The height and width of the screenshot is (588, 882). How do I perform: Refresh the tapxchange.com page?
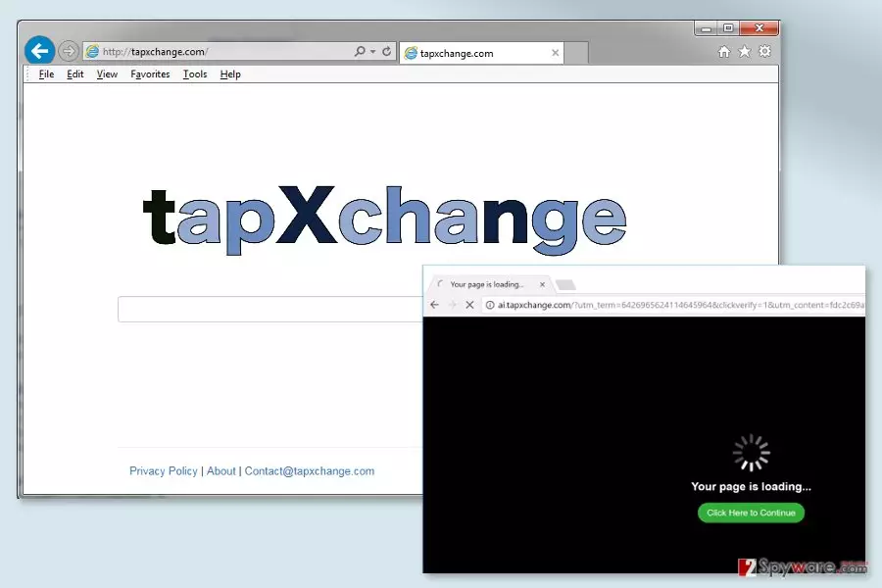point(386,51)
